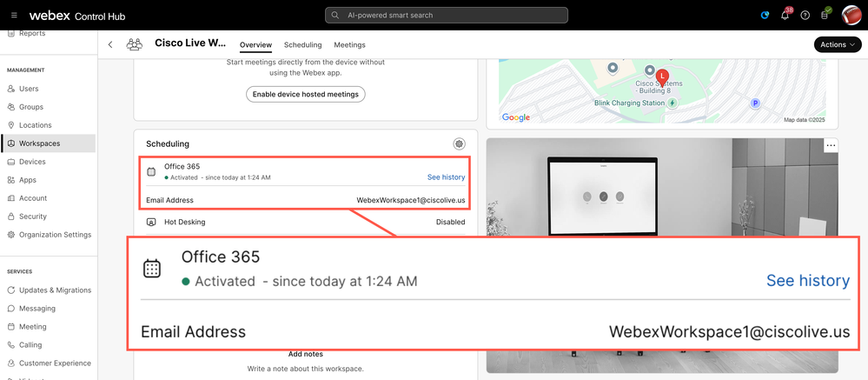Click the Webex Control Hub logo
Screen dimensions: 868x380
pyautogui.click(x=77, y=16)
